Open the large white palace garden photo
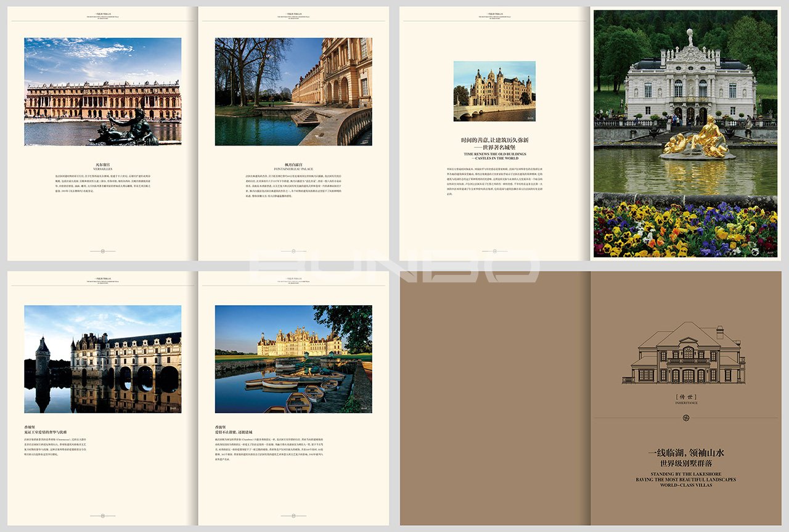The image size is (789, 532). 685,133
